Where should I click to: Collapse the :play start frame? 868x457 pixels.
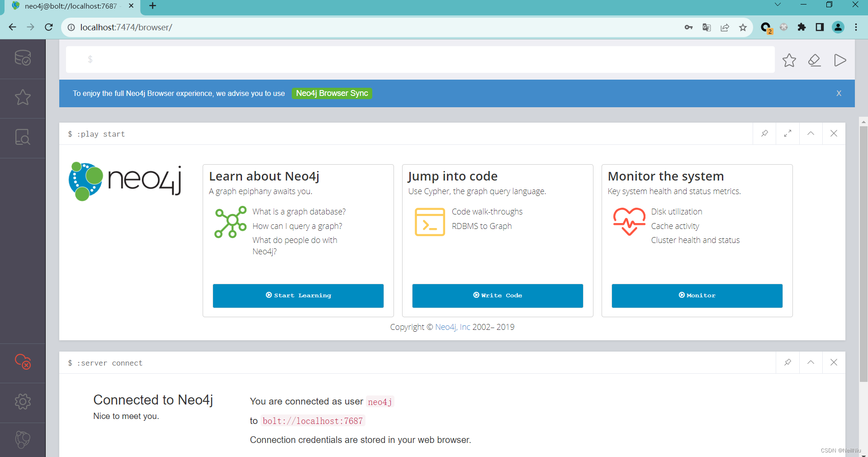coord(811,133)
